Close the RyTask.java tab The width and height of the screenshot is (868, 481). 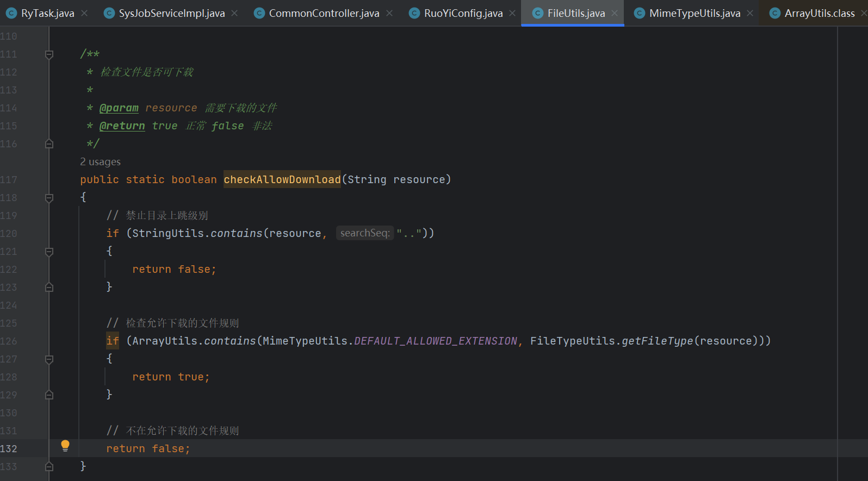[x=84, y=13]
